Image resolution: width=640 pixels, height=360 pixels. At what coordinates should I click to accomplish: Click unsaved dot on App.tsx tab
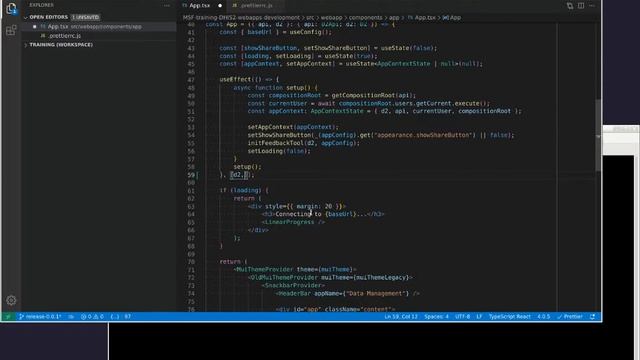coord(220,6)
